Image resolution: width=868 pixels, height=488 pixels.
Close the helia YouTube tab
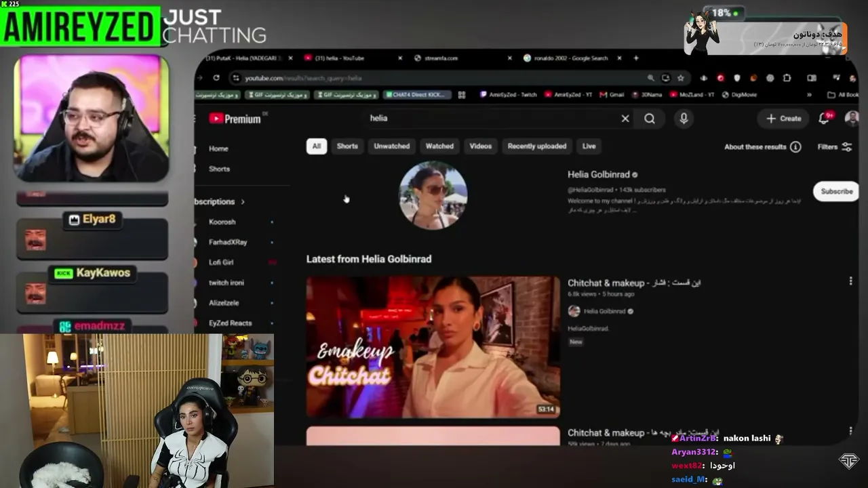pyautogui.click(x=400, y=58)
